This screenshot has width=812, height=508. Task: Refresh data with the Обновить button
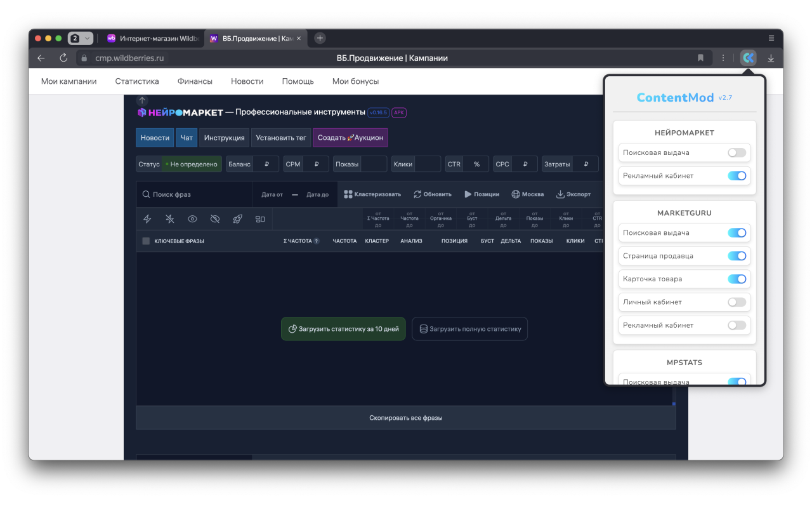tap(433, 194)
